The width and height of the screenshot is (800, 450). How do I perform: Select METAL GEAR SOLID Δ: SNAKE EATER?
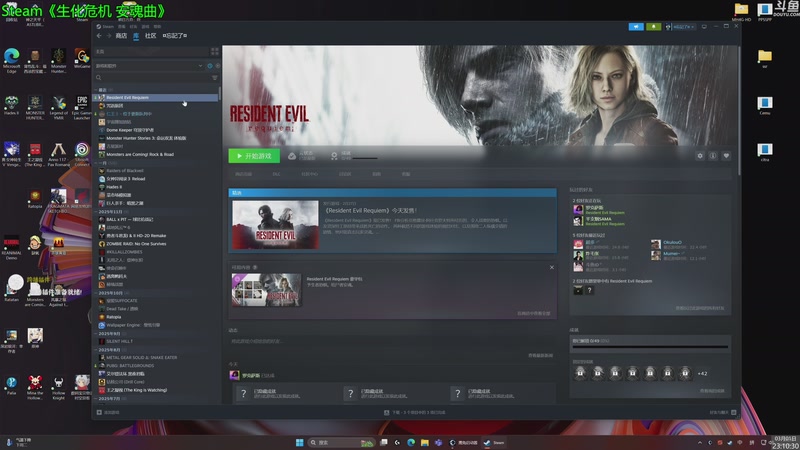click(157, 358)
